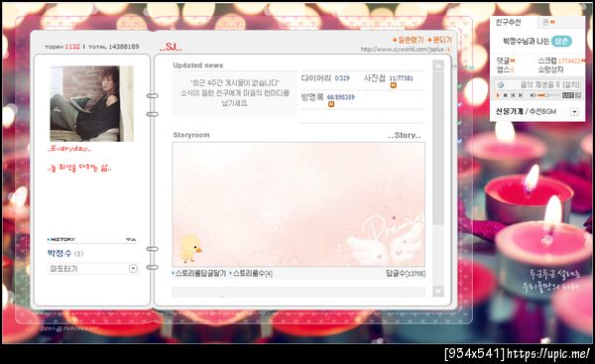Mute the BGM speaker icon
Image resolution: width=595 pixels, height=364 pixels.
click(x=533, y=95)
